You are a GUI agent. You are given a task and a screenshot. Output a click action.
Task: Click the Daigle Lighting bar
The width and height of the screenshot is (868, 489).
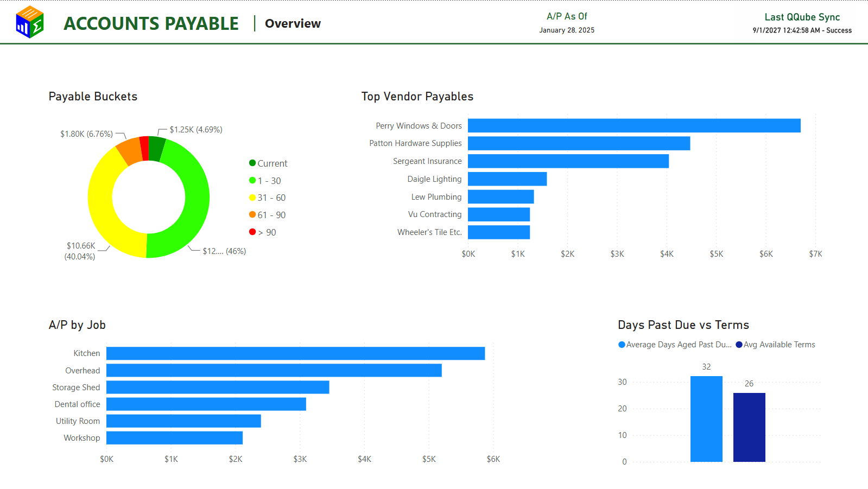point(507,179)
